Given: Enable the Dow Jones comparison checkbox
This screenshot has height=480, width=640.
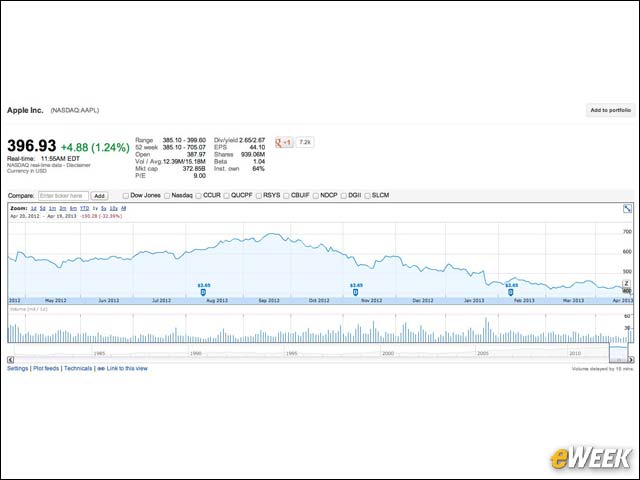Looking at the screenshot, I should pyautogui.click(x=126, y=196).
